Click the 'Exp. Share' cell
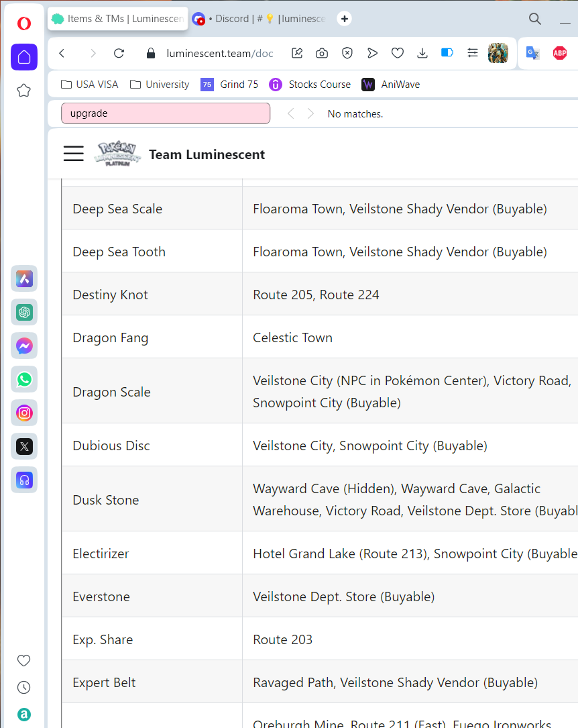 152,639
